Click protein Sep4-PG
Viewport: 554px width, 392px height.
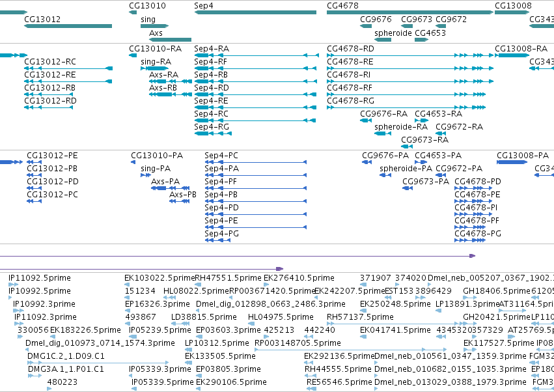221,234
